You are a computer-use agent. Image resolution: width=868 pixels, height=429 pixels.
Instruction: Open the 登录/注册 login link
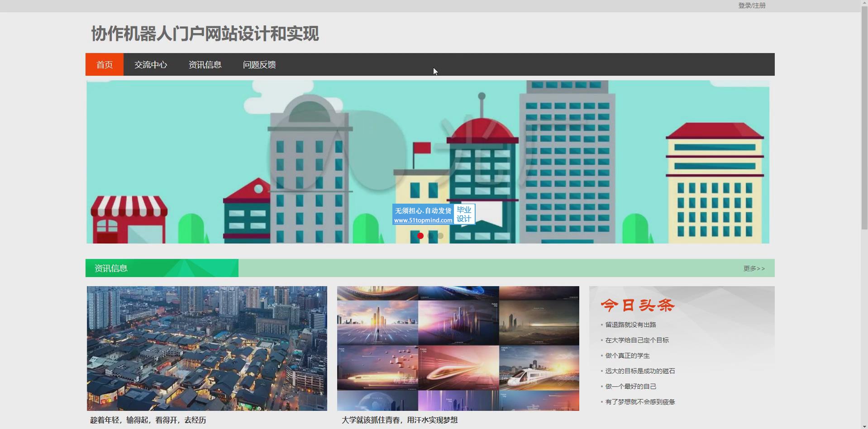click(752, 5)
